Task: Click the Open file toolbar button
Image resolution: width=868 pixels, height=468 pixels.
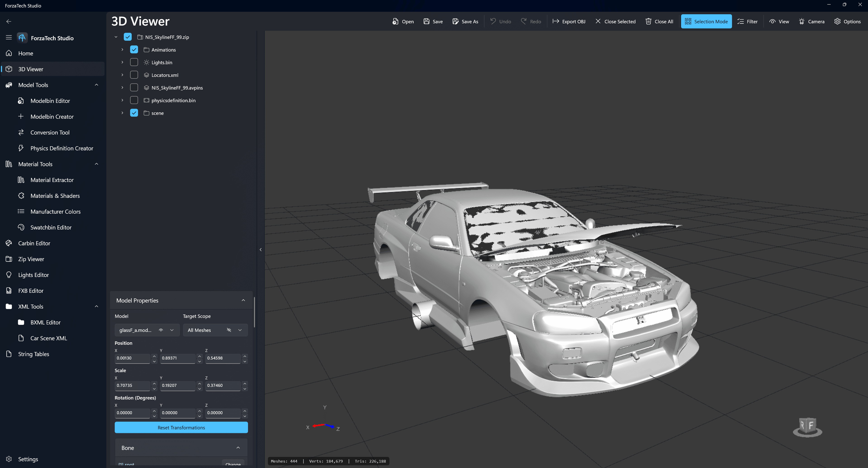Action: click(x=403, y=21)
